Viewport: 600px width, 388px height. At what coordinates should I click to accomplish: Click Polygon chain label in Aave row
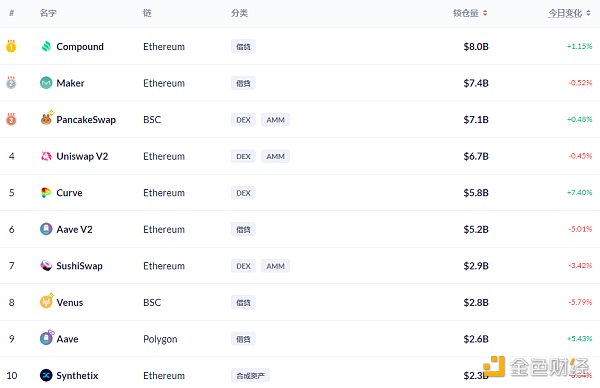click(160, 339)
